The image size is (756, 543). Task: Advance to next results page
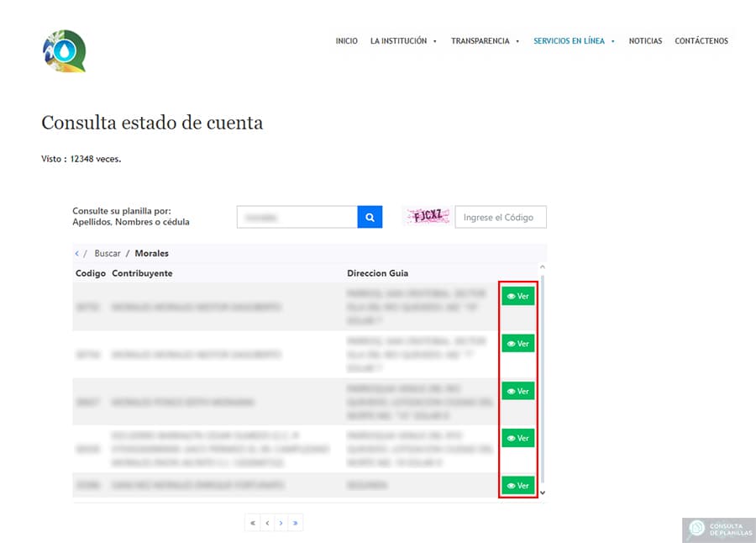point(281,523)
